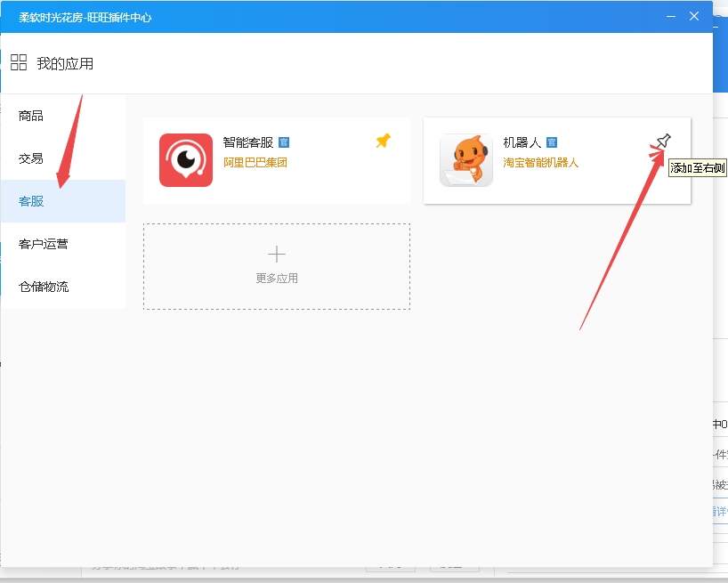Image resolution: width=728 pixels, height=583 pixels.
Task: Click the 智能客服 app title
Action: [x=248, y=142]
